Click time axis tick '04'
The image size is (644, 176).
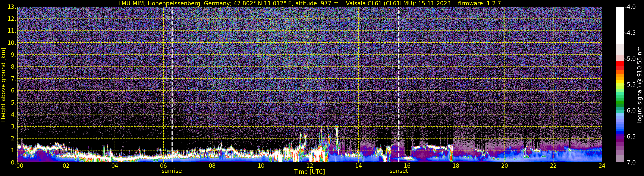tap(115, 166)
